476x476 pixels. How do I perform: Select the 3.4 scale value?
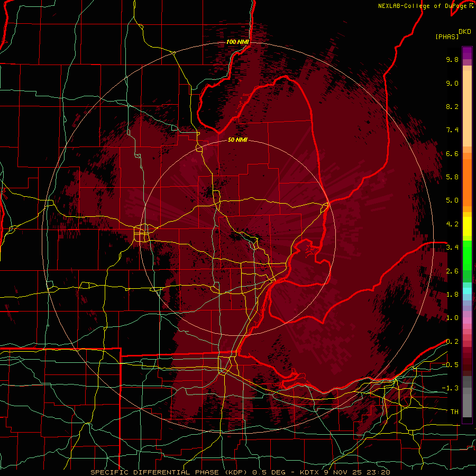pyautogui.click(x=452, y=248)
